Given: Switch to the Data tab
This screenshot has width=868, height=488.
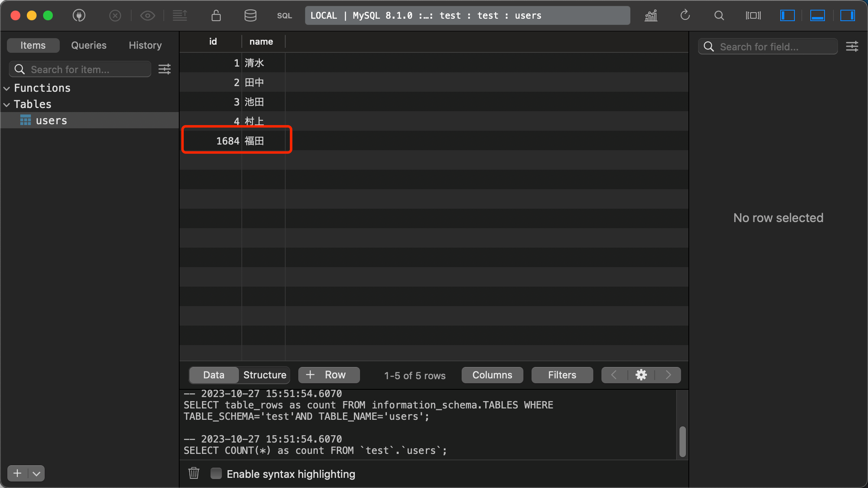Looking at the screenshot, I should [x=213, y=375].
